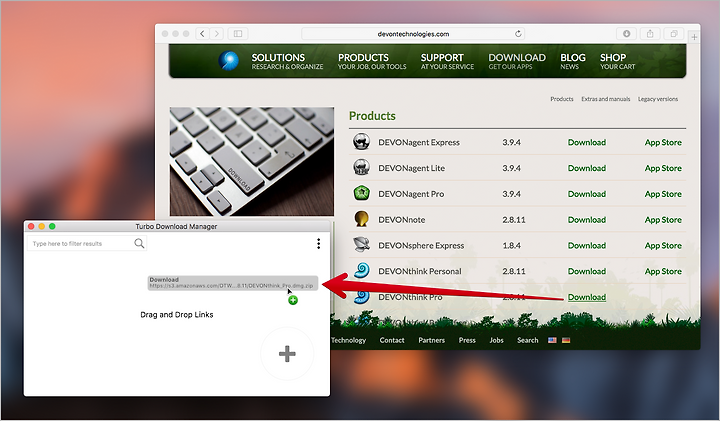
Task: Open the three-dot menu in Turbo Download Manager
Action: pos(318,243)
